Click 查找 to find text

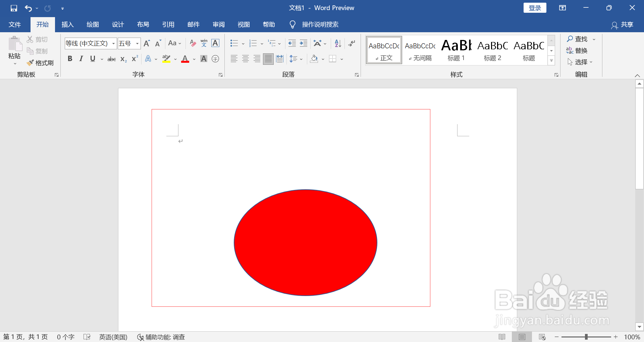click(577, 39)
